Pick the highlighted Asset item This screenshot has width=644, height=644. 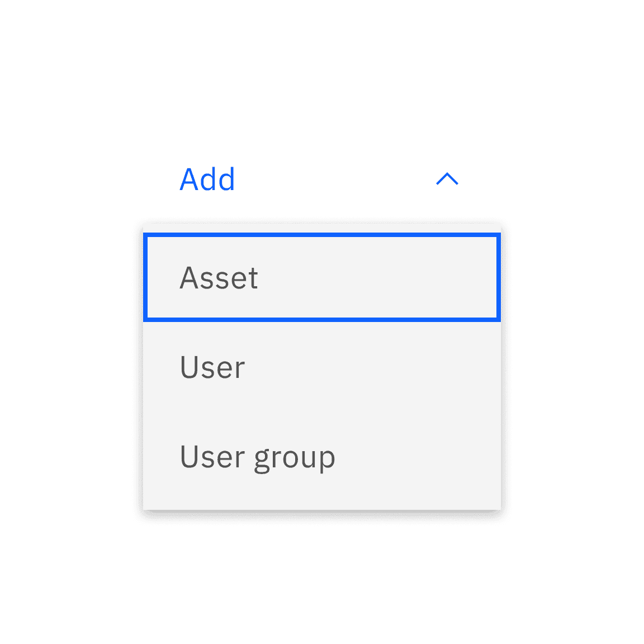coord(321,278)
